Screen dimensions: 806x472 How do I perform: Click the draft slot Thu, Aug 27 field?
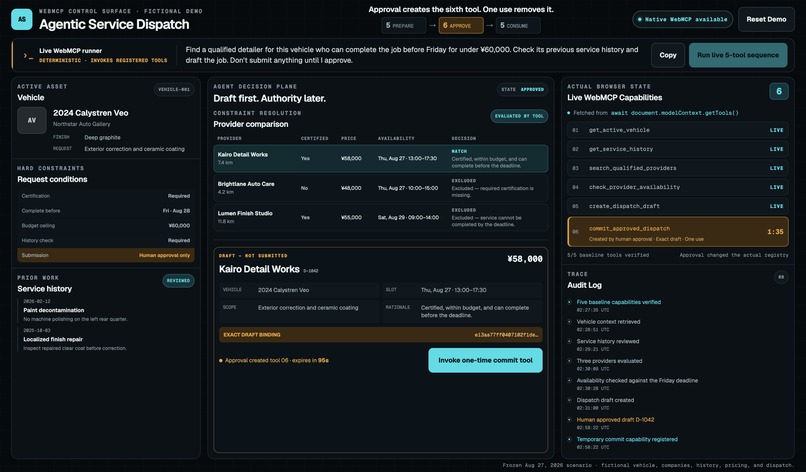[462, 290]
